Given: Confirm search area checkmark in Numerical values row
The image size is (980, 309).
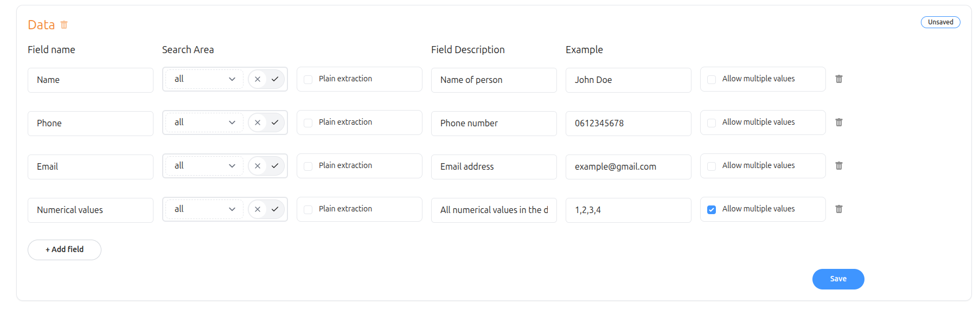Looking at the screenshot, I should tap(275, 209).
